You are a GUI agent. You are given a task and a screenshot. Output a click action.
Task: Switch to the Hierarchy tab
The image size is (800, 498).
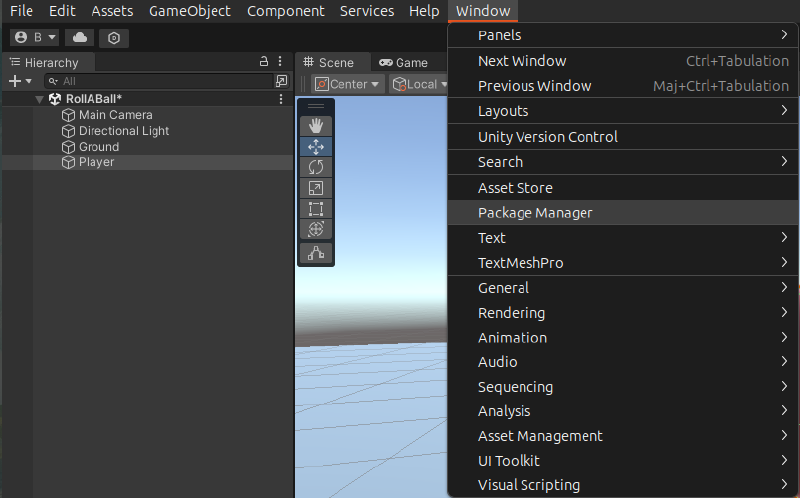(48, 62)
